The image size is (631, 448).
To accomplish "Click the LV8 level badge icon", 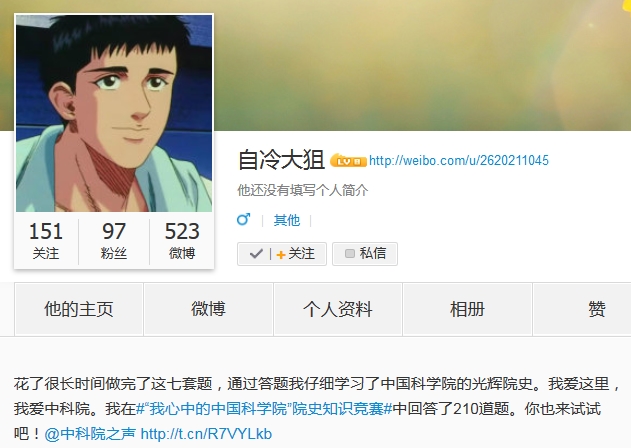I will [x=348, y=161].
